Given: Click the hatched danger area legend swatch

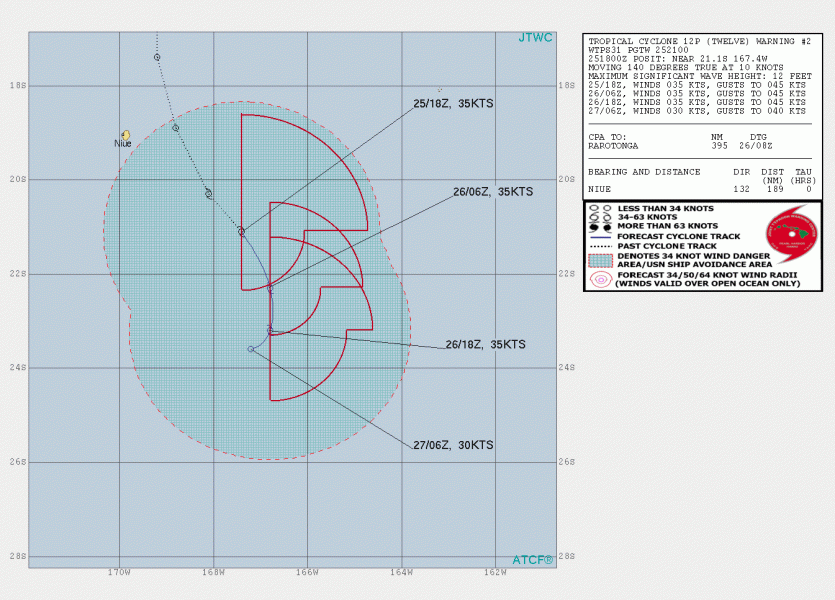Looking at the screenshot, I should point(601,260).
